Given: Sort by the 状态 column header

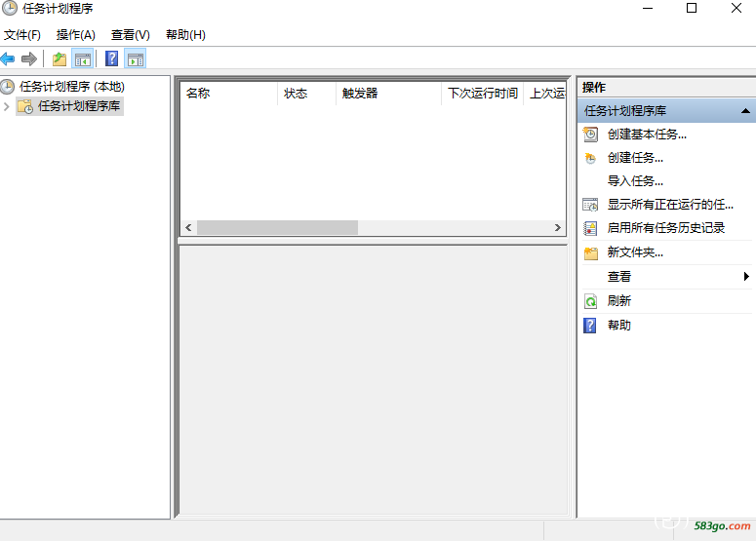Looking at the screenshot, I should tap(306, 94).
